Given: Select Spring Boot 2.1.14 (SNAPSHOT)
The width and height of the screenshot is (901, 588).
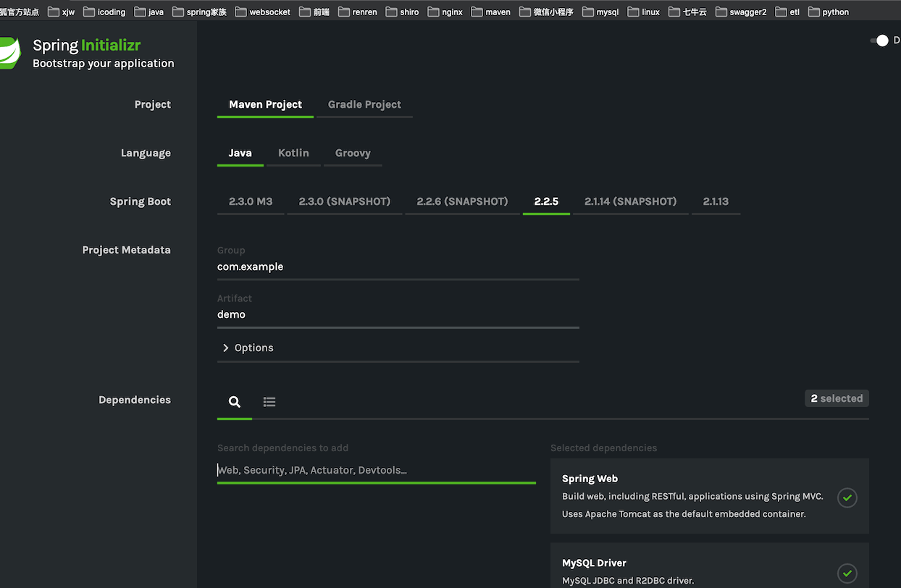Looking at the screenshot, I should (631, 201).
